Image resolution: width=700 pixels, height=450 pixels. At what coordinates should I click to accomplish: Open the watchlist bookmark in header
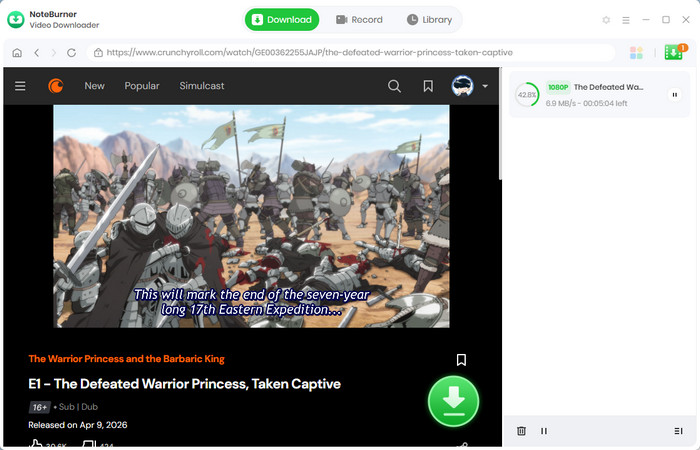point(428,86)
